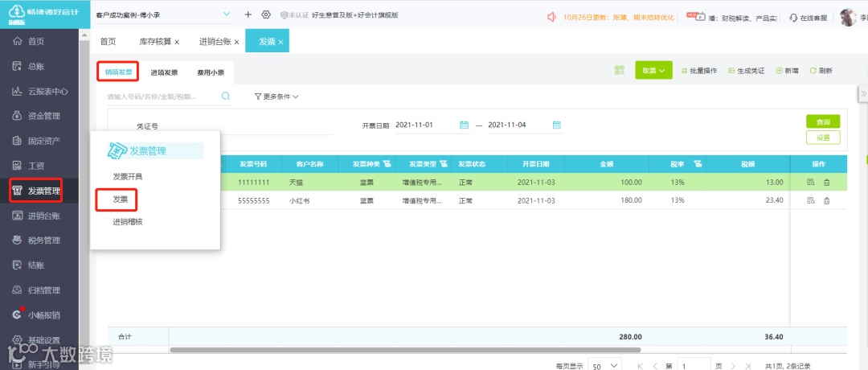Screen dimensions: 868x370
Task: Close the 进销台账 tab
Action: 237,42
